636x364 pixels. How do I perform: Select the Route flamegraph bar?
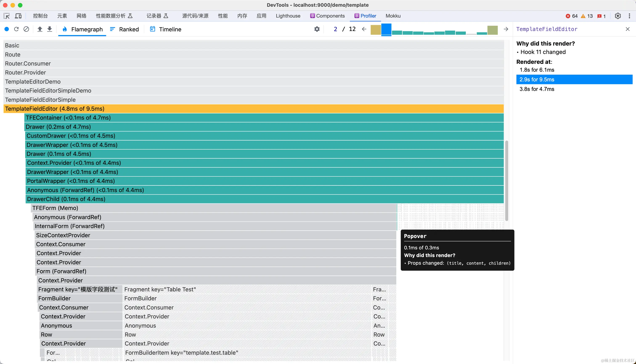pos(253,54)
